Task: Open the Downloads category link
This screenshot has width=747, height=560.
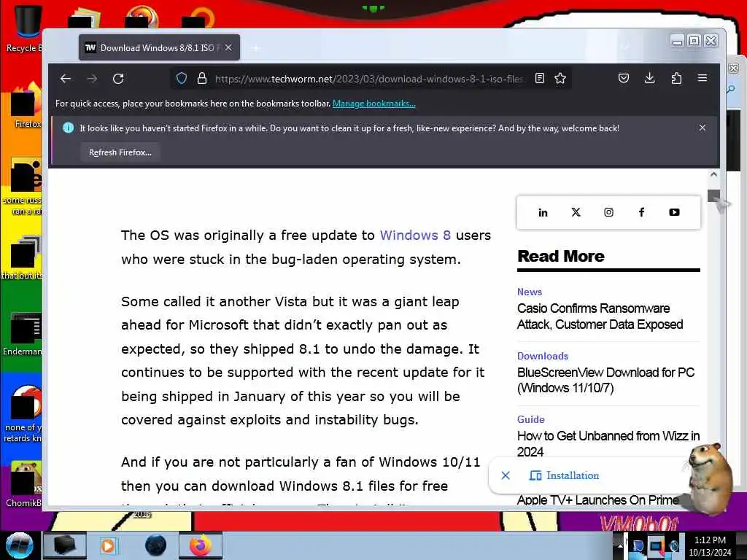Action: pos(543,356)
